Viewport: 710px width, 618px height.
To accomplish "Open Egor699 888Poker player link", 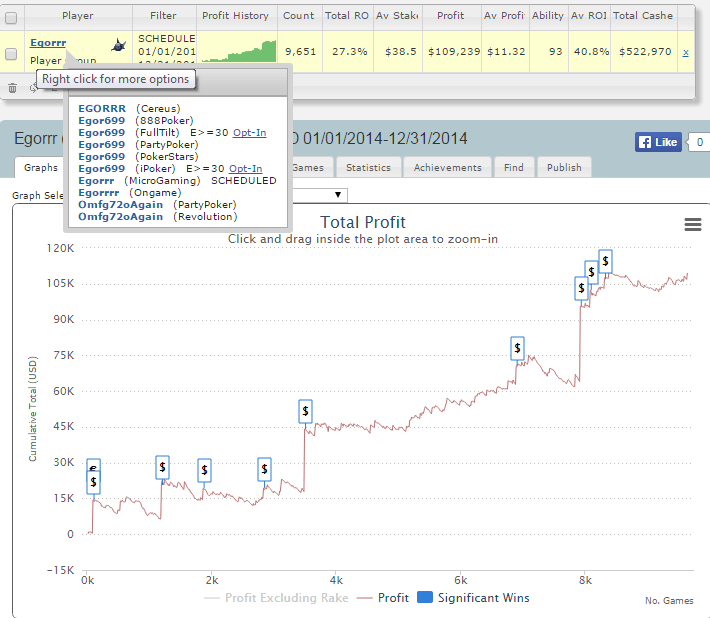I will pos(101,120).
